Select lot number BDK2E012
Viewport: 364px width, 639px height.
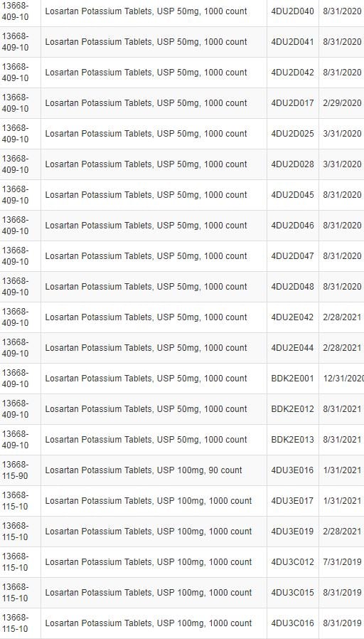tap(292, 408)
